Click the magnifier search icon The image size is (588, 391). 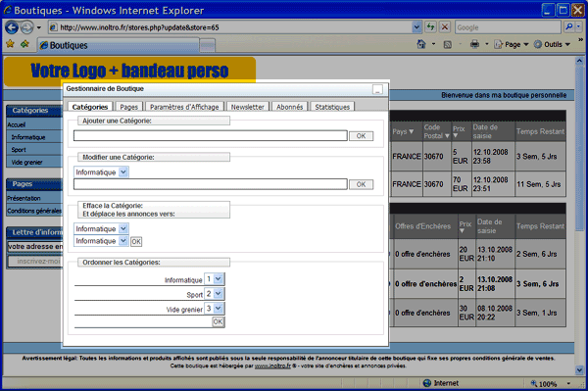click(x=568, y=27)
